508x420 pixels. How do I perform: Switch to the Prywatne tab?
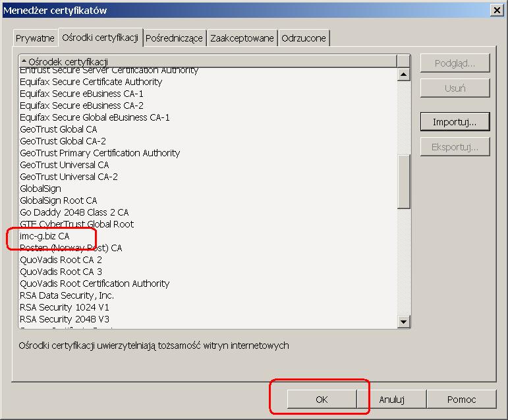click(x=35, y=38)
